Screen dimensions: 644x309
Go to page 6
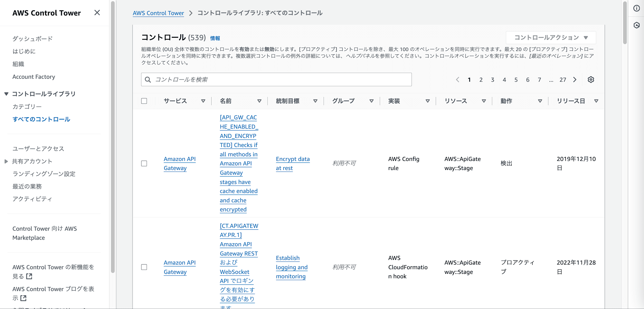coord(528,80)
